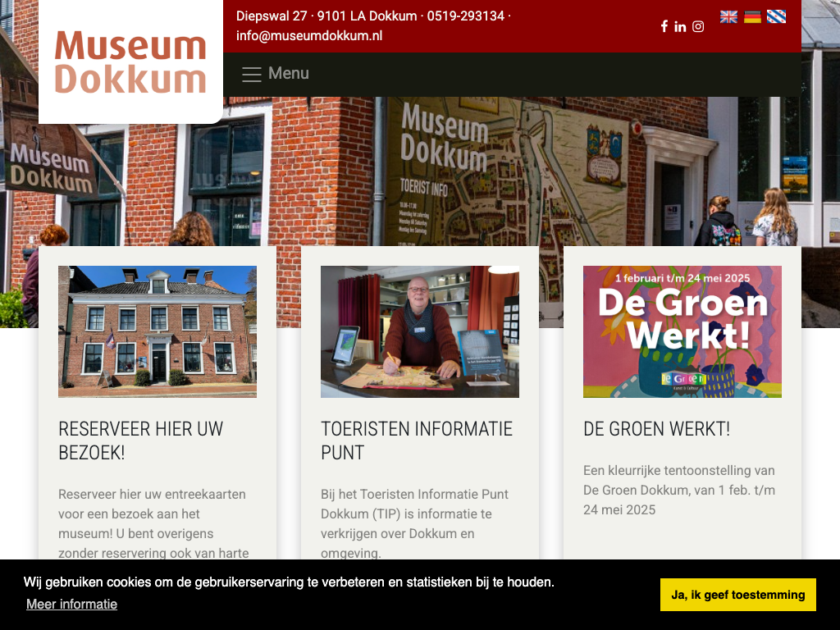Open the De Groen Werkt! poster image
Screen dimensions: 840x630
click(x=682, y=331)
